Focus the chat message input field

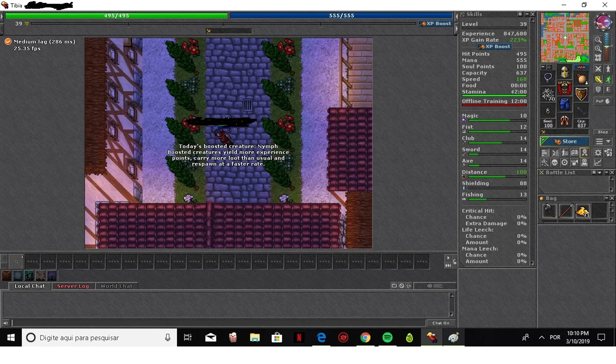[x=219, y=323]
